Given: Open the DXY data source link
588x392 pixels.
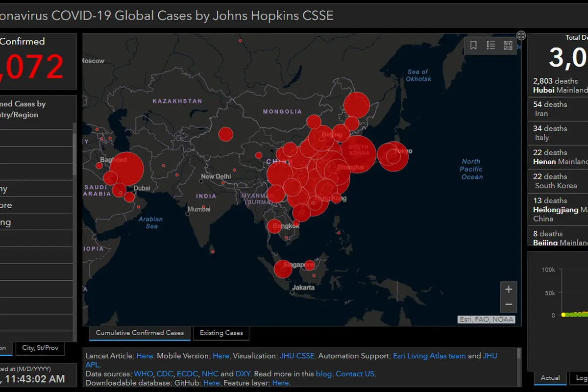Looking at the screenshot, I should (243, 374).
